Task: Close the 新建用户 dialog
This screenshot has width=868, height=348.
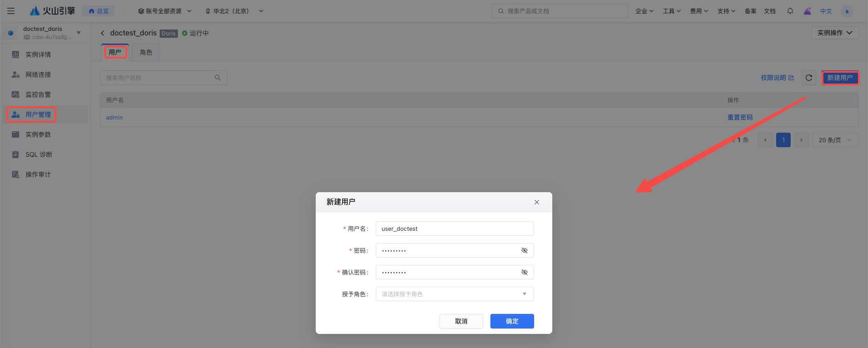Action: (x=537, y=202)
